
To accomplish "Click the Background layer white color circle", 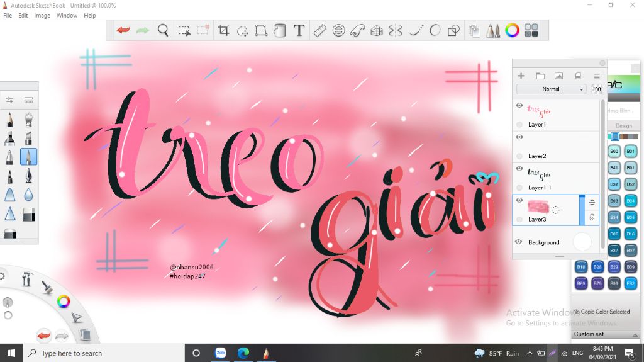I will pos(582,242).
